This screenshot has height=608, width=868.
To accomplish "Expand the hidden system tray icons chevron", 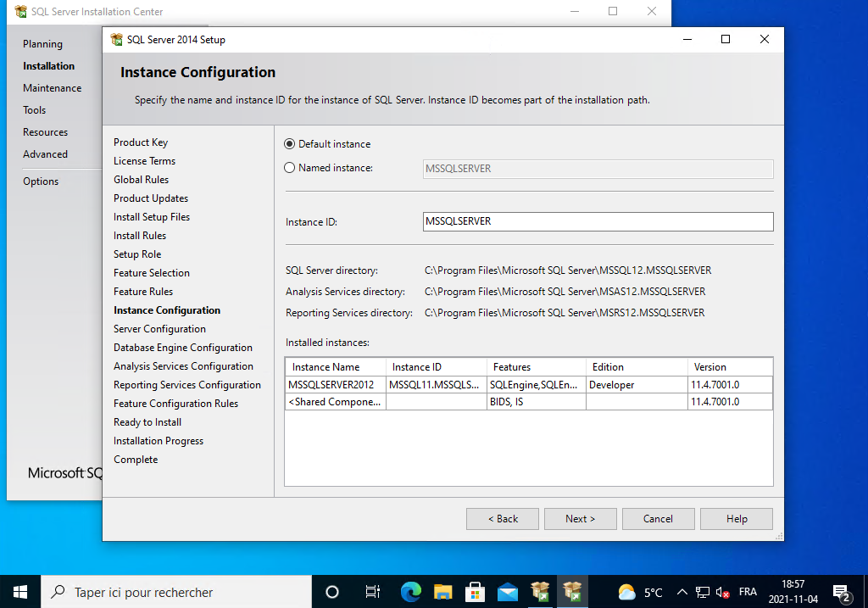I will [x=683, y=592].
